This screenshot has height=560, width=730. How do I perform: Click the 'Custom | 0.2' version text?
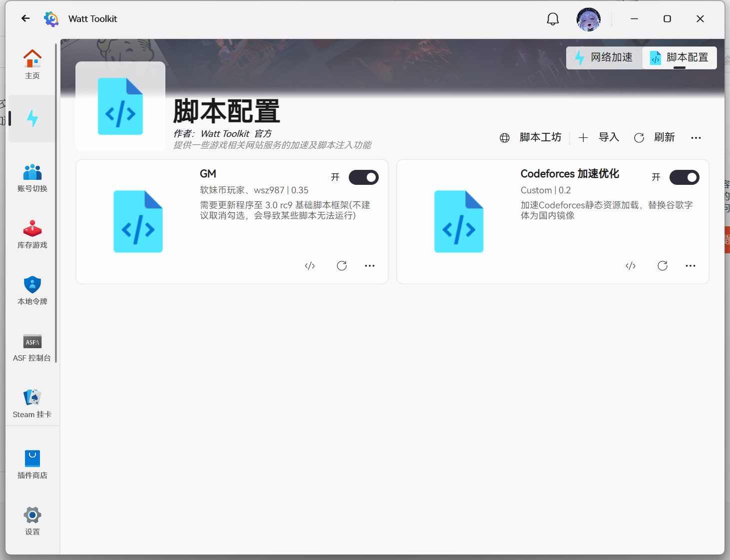click(546, 190)
